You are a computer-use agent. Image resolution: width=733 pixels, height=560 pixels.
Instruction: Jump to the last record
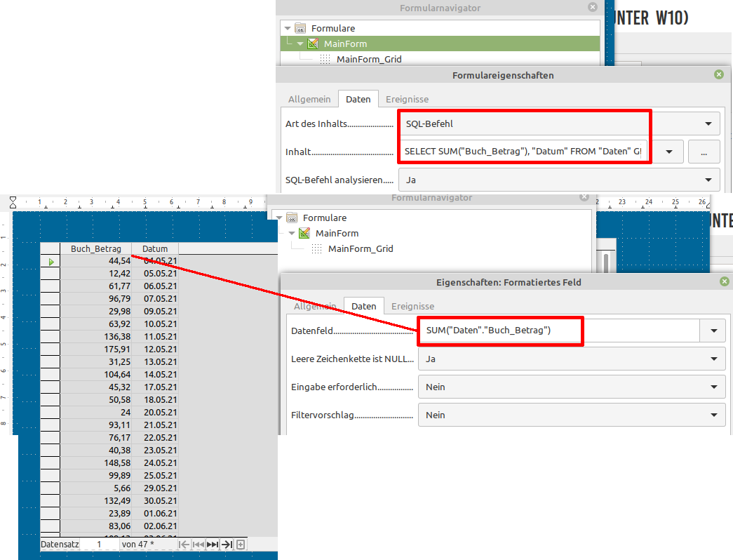click(227, 544)
